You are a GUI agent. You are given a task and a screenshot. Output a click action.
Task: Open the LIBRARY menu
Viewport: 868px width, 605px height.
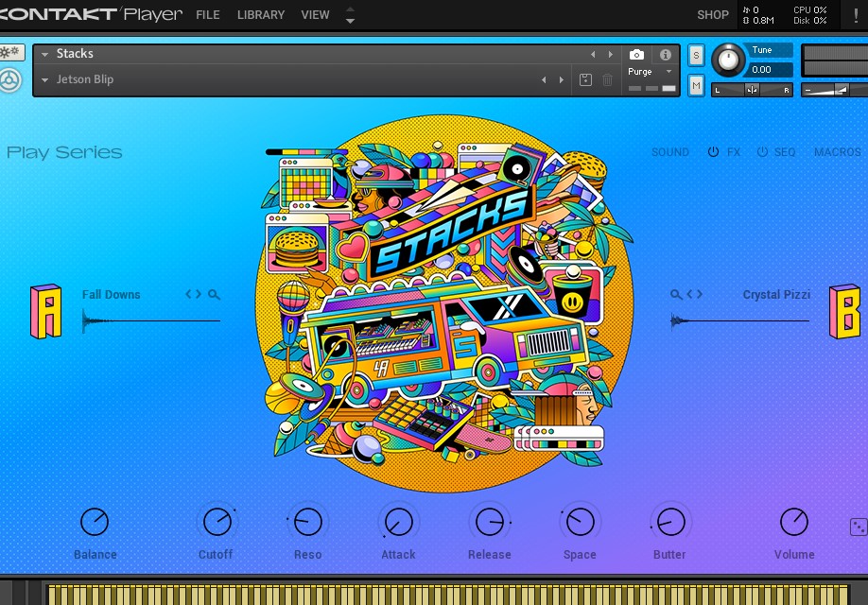pyautogui.click(x=260, y=15)
